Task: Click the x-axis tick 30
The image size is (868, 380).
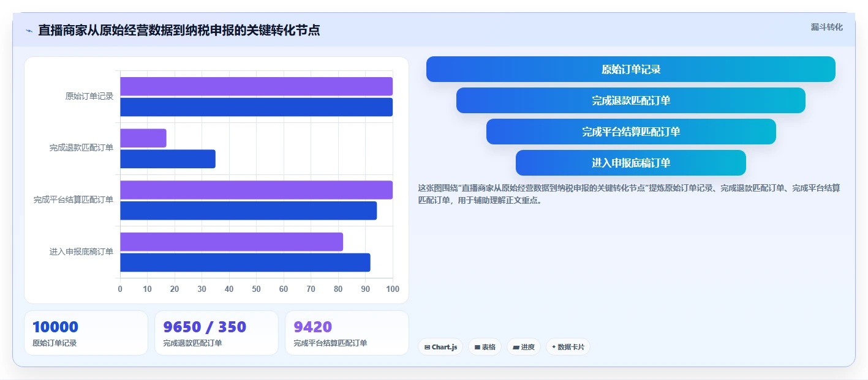Action: [202, 289]
